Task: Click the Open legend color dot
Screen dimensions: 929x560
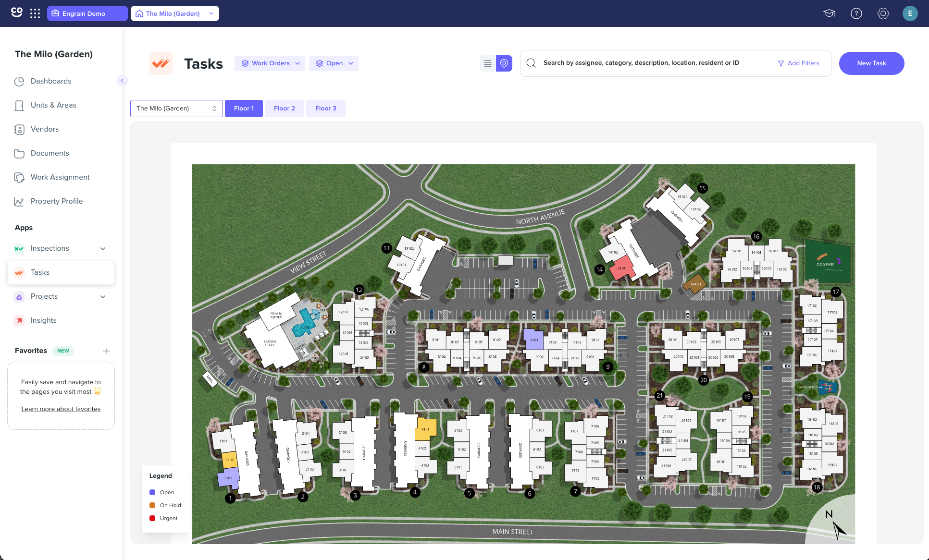Action: click(152, 492)
